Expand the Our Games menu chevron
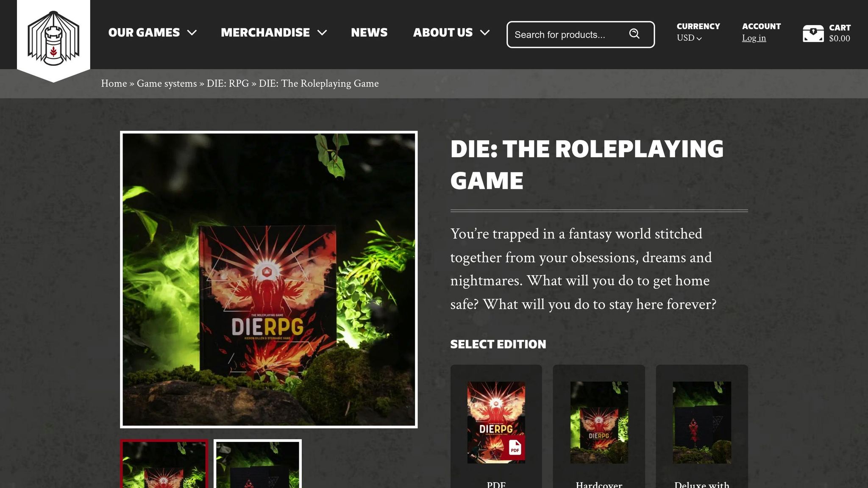This screenshot has width=868, height=488. coord(192,33)
